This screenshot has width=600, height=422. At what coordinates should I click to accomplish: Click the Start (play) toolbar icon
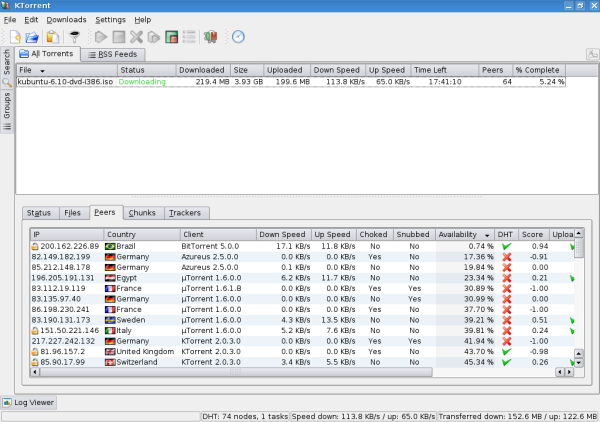pos(101,37)
